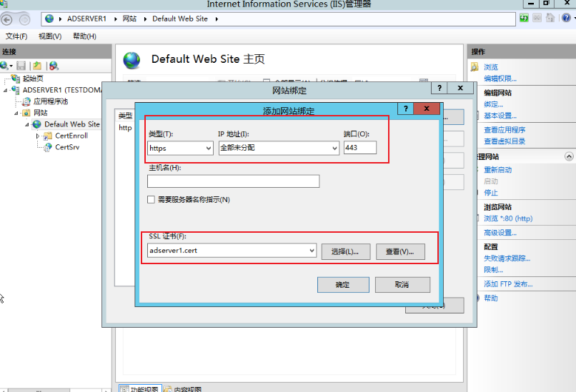Expand the CertEnroll tree node
Screen dimensions: 576x392
[37, 136]
